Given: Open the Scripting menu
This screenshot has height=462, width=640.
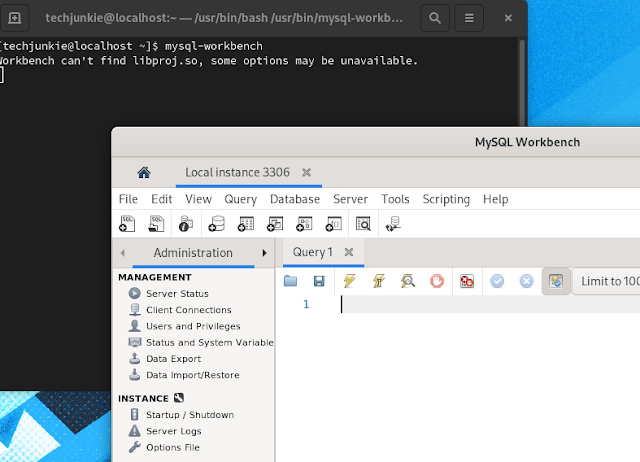Looking at the screenshot, I should click(446, 199).
